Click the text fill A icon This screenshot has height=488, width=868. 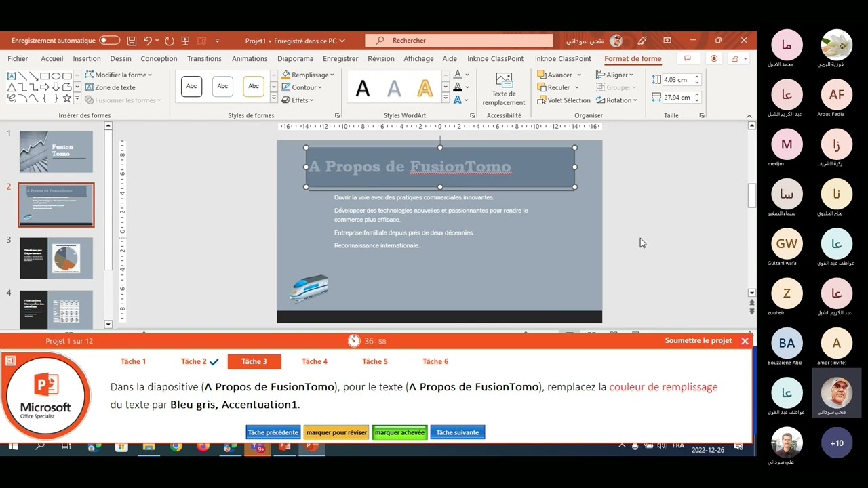coord(458,75)
